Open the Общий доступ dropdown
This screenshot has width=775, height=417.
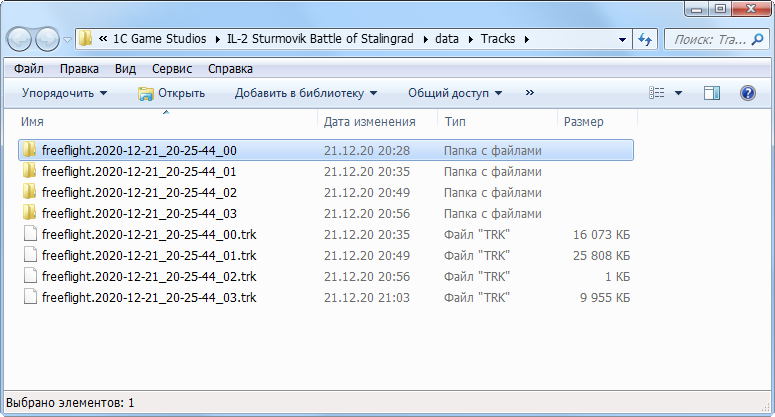[455, 93]
